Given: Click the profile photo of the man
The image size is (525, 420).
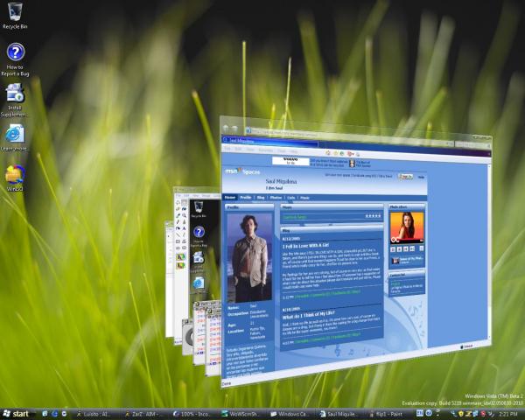Looking at the screenshot, I should click(x=249, y=258).
